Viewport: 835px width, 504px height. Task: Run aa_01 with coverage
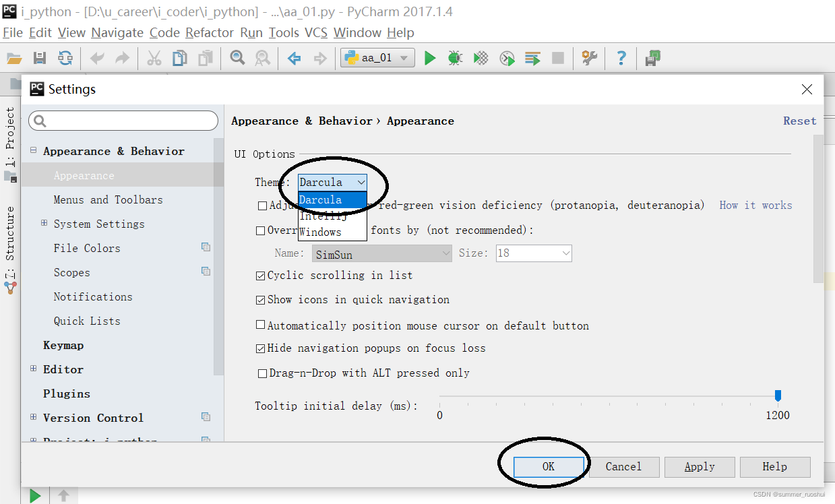click(481, 58)
